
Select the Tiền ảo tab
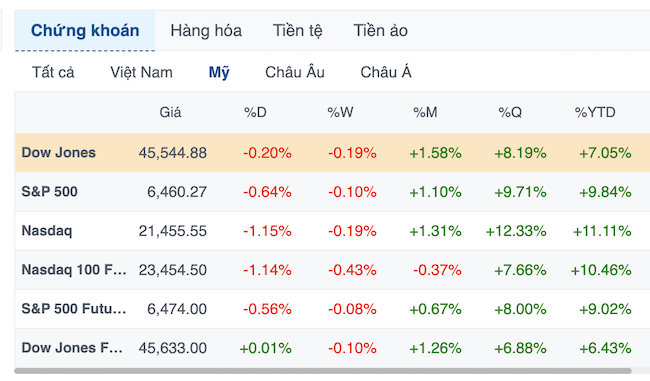coord(380,31)
